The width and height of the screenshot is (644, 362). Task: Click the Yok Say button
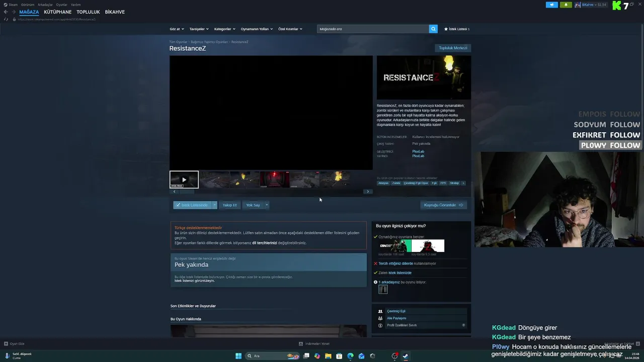(x=253, y=205)
